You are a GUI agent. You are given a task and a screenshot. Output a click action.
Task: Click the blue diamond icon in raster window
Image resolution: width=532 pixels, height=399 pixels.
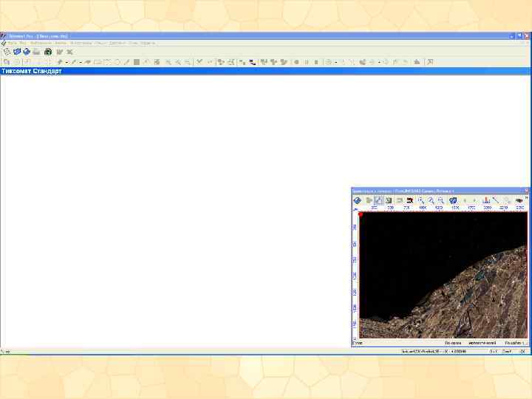point(357,200)
